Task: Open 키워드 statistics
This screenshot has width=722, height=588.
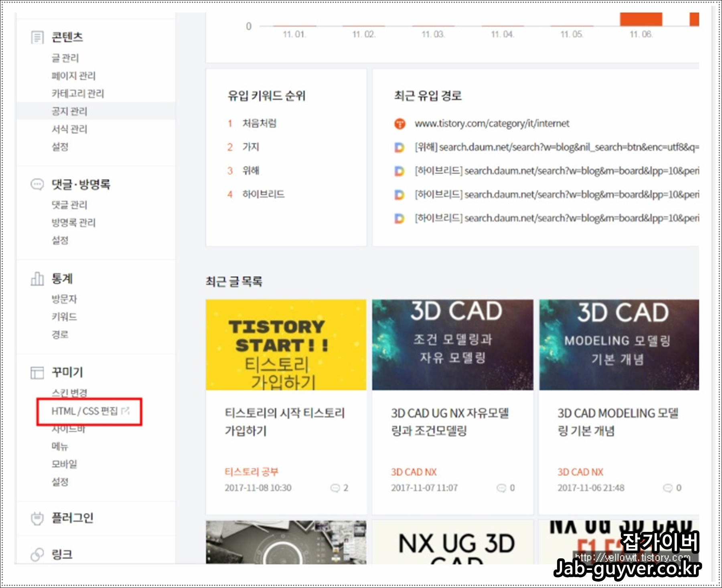Action: [x=64, y=317]
